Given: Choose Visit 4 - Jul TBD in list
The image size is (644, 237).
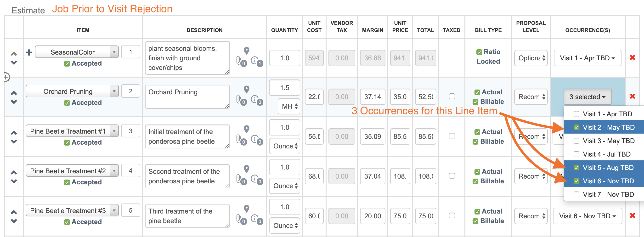Looking at the screenshot, I should 576,154.
